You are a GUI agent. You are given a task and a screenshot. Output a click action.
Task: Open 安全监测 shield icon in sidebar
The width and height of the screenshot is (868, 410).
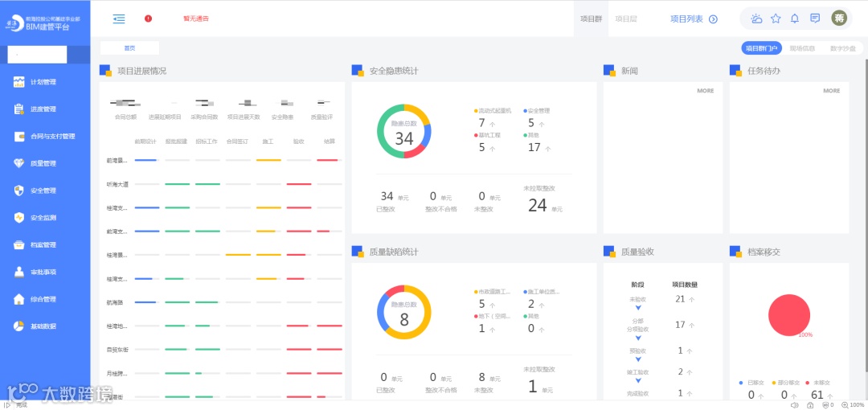tap(19, 218)
